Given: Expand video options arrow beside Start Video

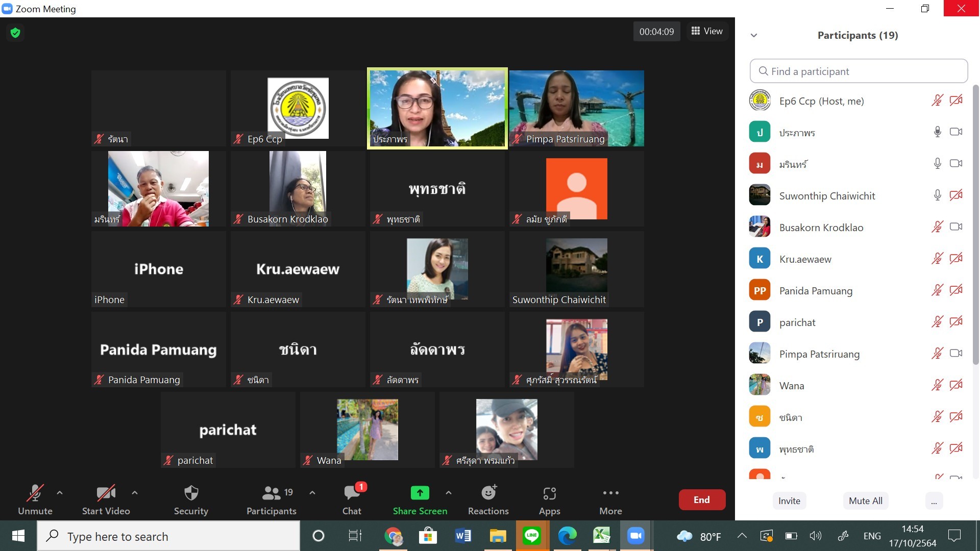Looking at the screenshot, I should point(135,493).
